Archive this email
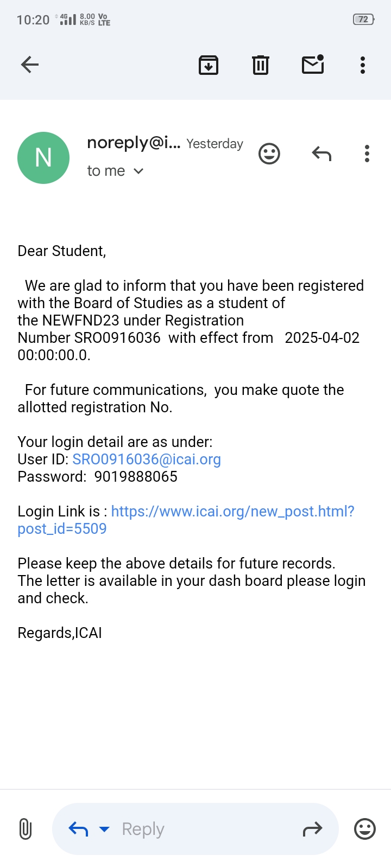The width and height of the screenshot is (391, 868). point(209,65)
